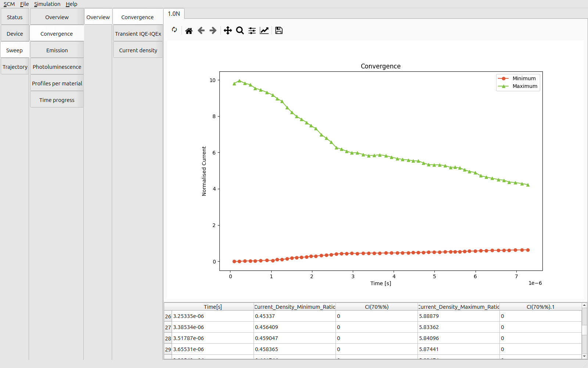The image size is (588, 368).
Task: Activate the pan/move axes tool
Action: tap(228, 31)
